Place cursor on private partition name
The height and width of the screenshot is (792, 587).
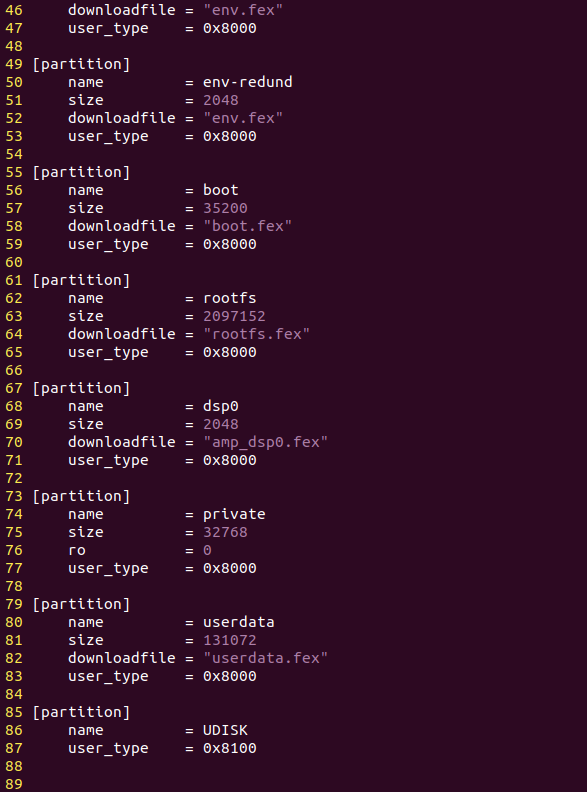click(234, 514)
